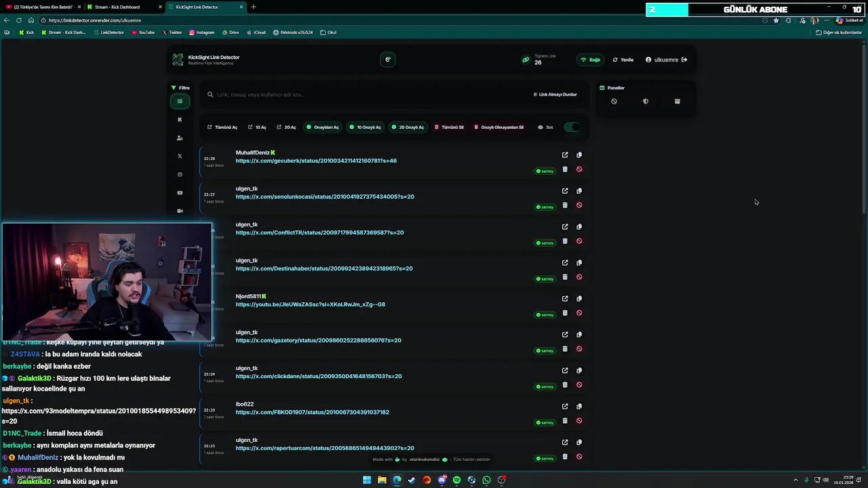Viewport: 868px width, 488px height.
Task: Open Diğer sık kullanılanlar bookmarks folder
Action: point(839,33)
